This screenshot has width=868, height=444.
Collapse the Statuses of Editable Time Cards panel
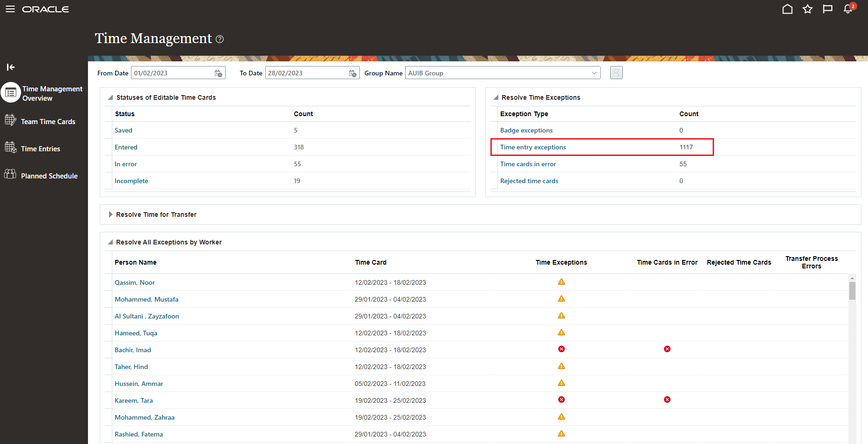(109, 97)
